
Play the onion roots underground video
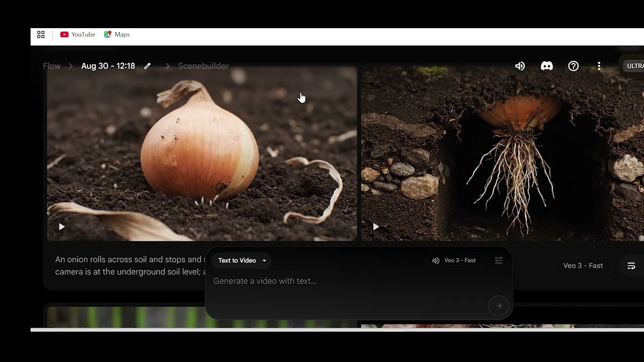[376, 227]
